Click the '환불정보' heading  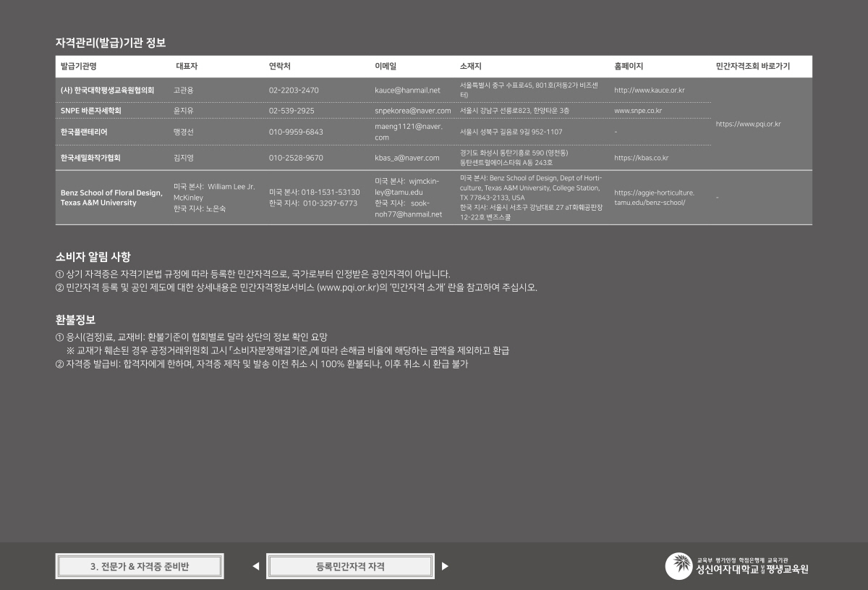(76, 319)
